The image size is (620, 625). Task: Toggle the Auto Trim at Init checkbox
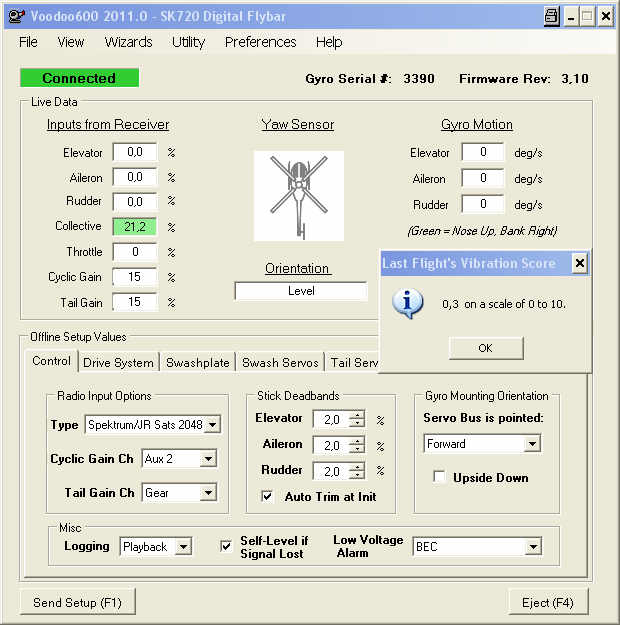click(x=267, y=496)
